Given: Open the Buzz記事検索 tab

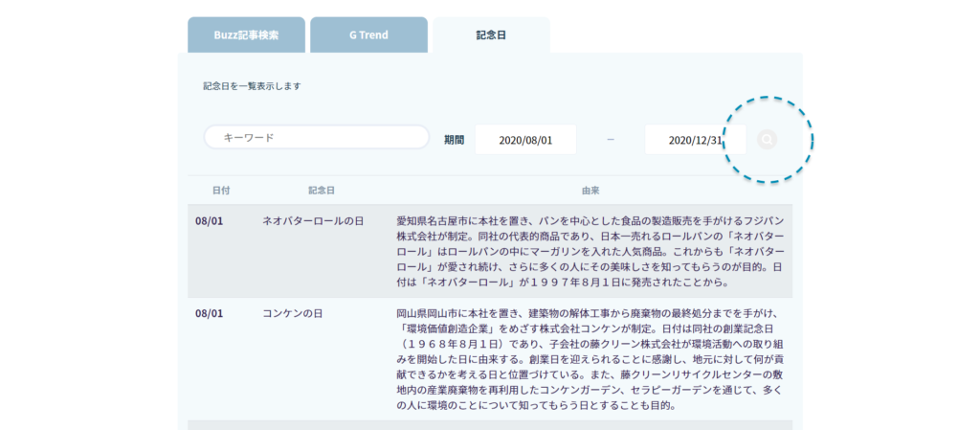Looking at the screenshot, I should pos(247,35).
